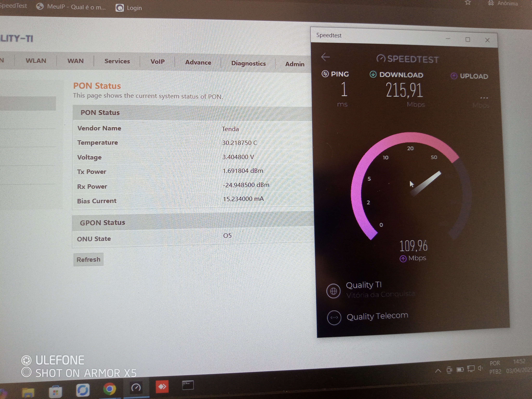Open the Diagnostics menu tab
The width and height of the screenshot is (532, 399).
coord(248,63)
